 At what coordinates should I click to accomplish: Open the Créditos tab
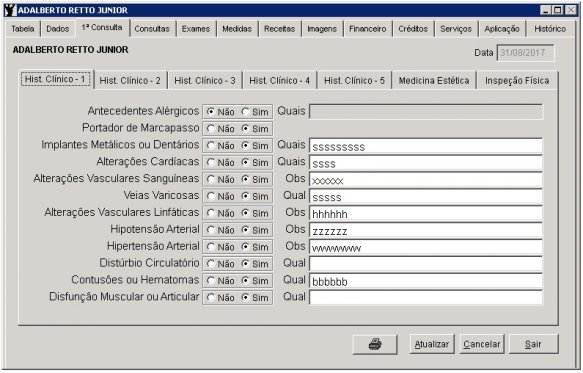(x=413, y=29)
